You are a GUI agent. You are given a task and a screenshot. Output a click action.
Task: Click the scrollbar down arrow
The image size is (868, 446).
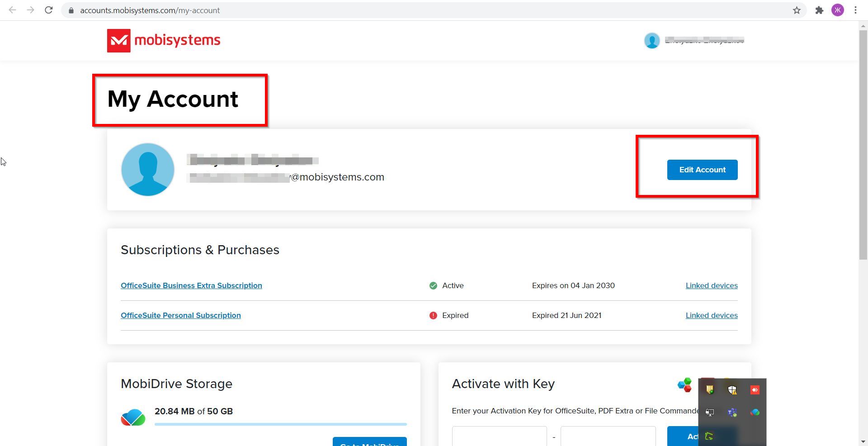click(863, 441)
